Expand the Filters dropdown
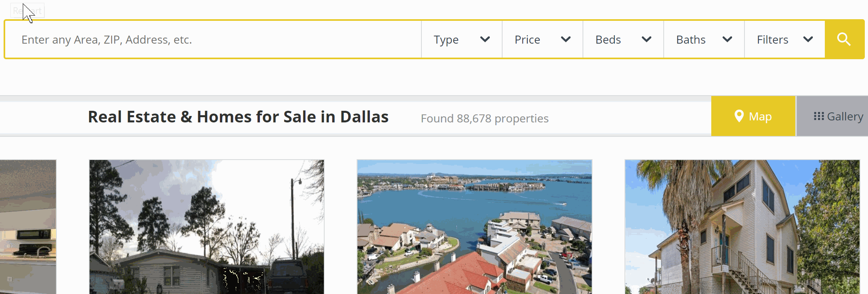868x294 pixels. pos(785,39)
